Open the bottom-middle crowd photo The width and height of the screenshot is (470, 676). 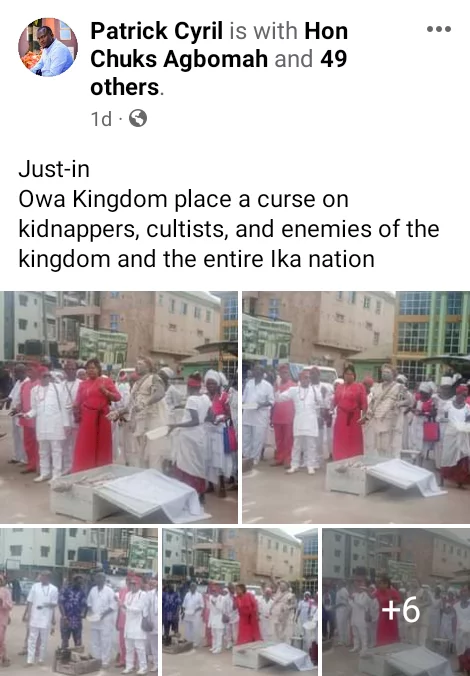click(x=240, y=602)
